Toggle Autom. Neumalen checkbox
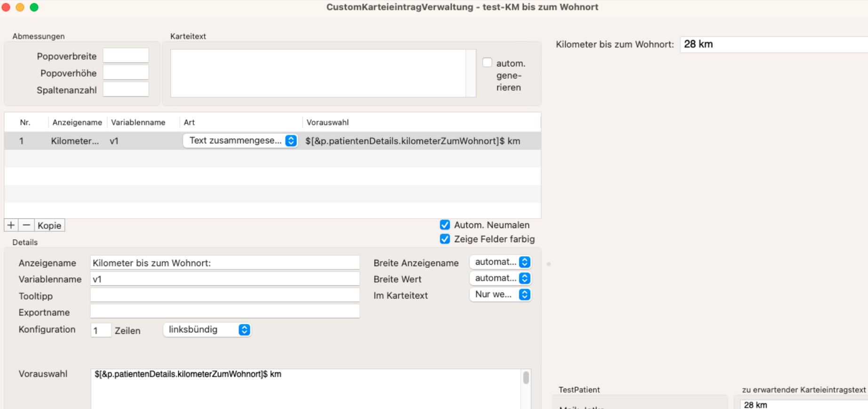The width and height of the screenshot is (868, 409). tap(445, 225)
